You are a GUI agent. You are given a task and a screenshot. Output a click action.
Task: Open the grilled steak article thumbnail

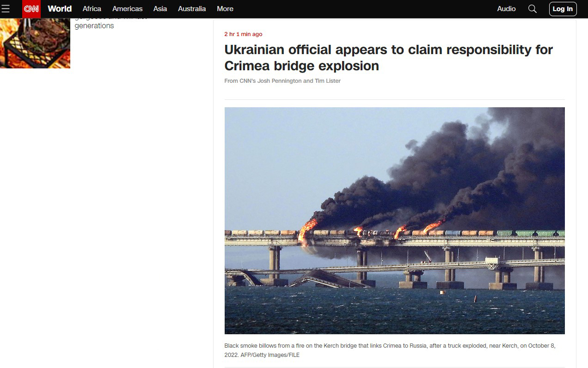35,43
